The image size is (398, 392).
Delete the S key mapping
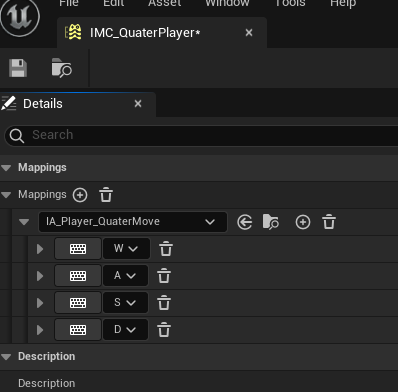pyautogui.click(x=164, y=303)
